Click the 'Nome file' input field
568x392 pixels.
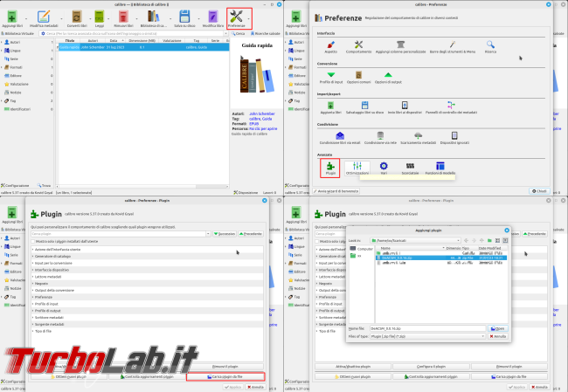point(427,328)
